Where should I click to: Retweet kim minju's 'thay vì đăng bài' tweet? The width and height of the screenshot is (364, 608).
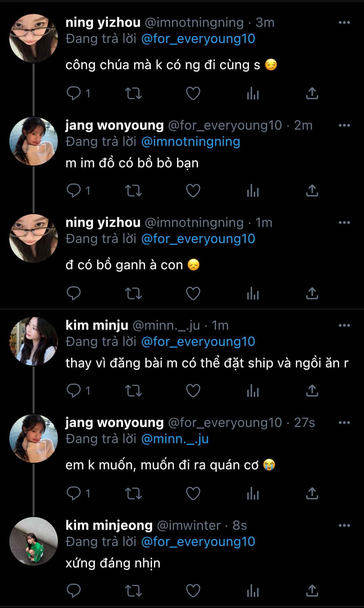(x=133, y=391)
